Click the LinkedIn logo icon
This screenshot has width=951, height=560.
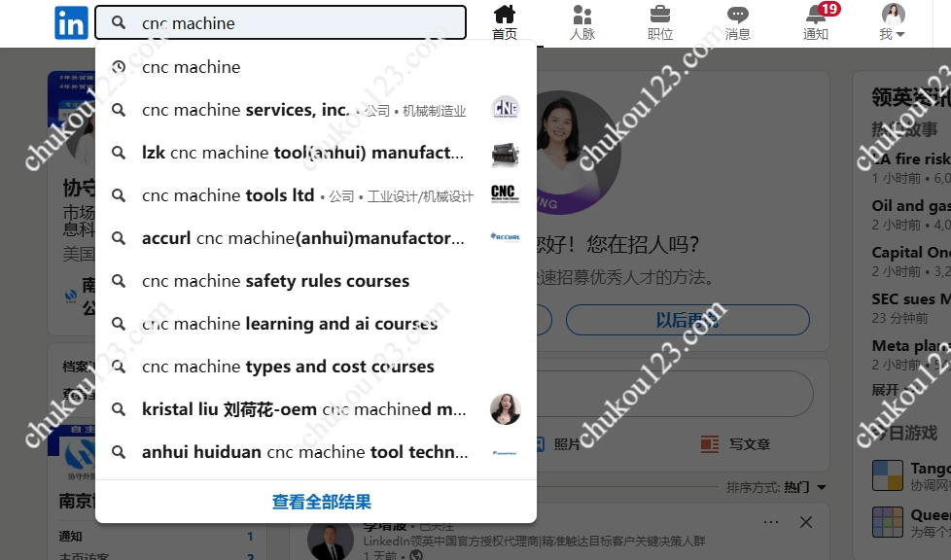71,22
